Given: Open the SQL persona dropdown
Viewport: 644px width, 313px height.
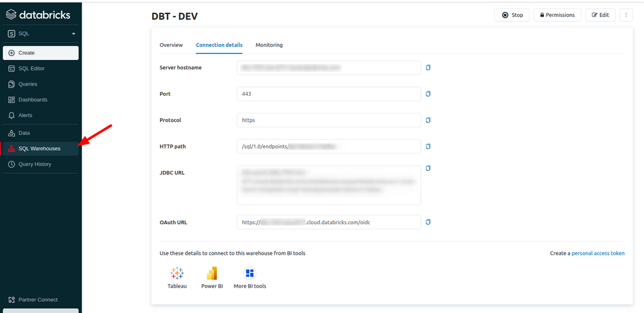Looking at the screenshot, I should click(x=42, y=33).
